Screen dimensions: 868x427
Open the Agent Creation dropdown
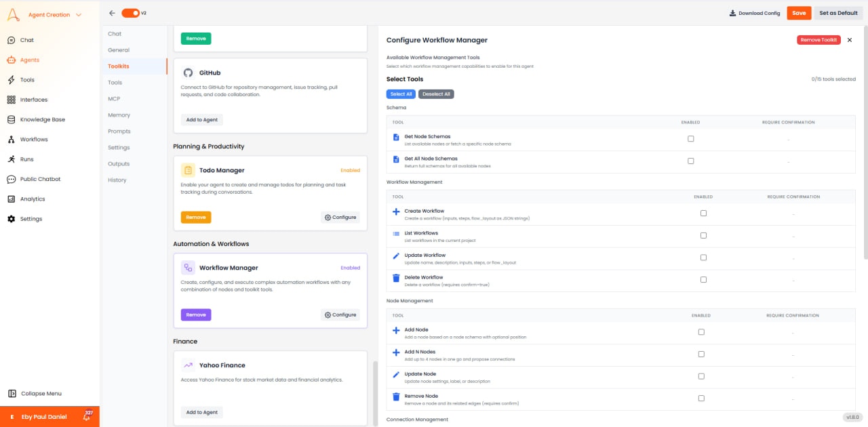point(51,14)
